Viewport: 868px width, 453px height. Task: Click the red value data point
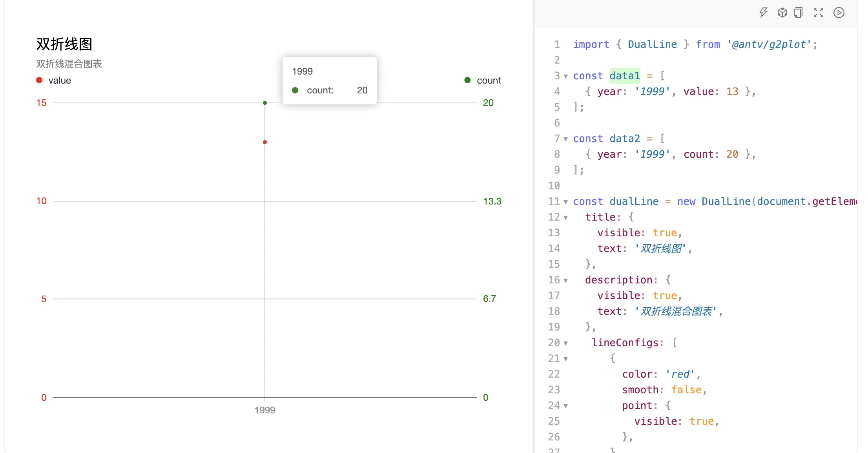pos(265,142)
